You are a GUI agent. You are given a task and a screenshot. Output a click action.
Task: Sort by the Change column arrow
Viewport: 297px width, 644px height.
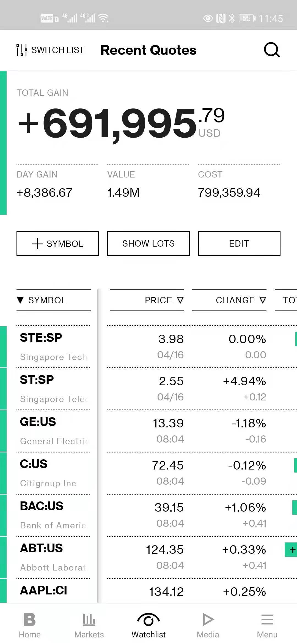263,300
